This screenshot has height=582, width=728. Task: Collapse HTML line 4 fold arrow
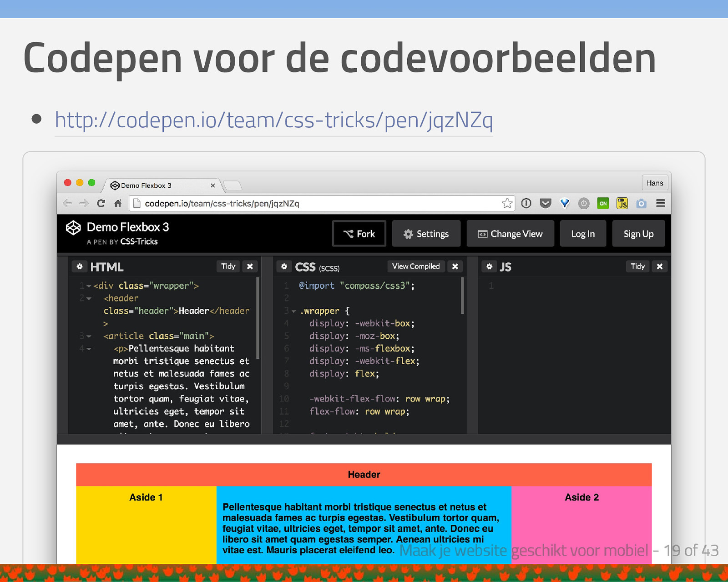pos(89,349)
